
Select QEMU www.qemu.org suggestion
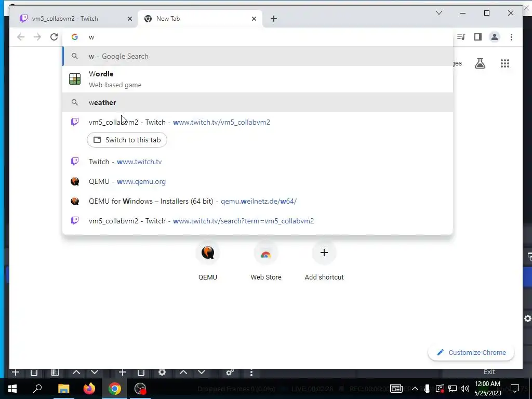pyautogui.click(x=258, y=181)
